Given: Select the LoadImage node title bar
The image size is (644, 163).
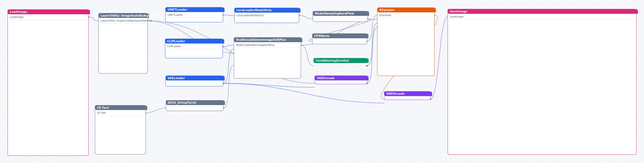Looking at the screenshot, I should tap(49, 12).
